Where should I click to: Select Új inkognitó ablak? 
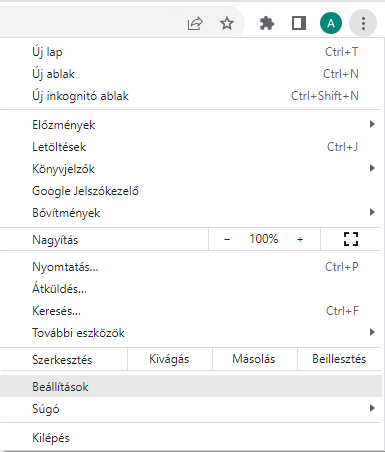[x=191, y=96]
